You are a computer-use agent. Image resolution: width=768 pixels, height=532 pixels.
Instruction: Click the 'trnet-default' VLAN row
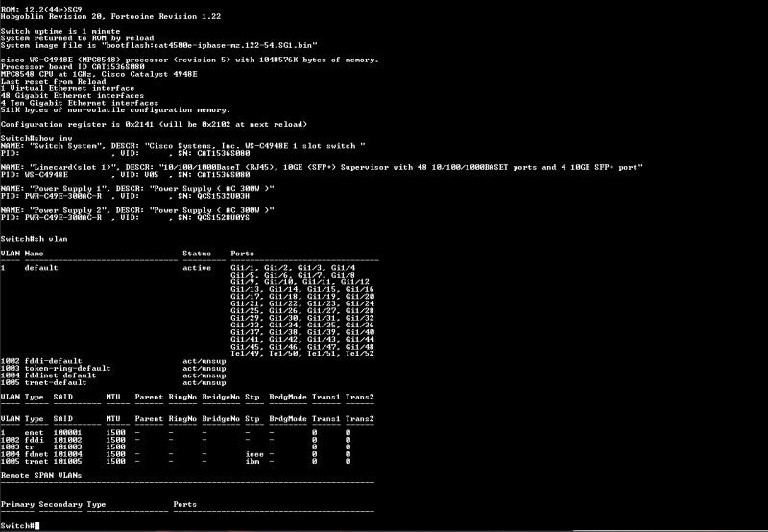(x=113, y=382)
